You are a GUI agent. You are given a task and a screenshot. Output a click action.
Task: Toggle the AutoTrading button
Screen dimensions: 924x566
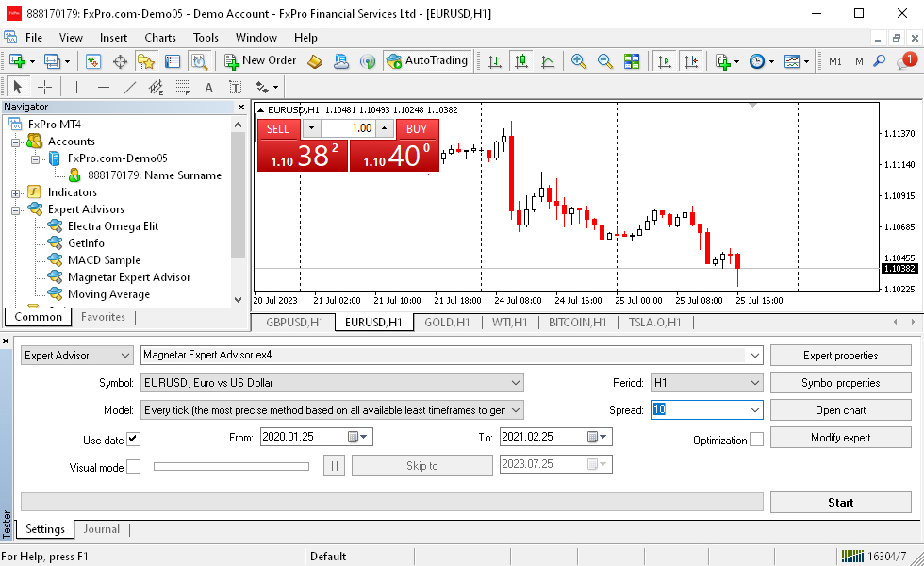coord(428,60)
